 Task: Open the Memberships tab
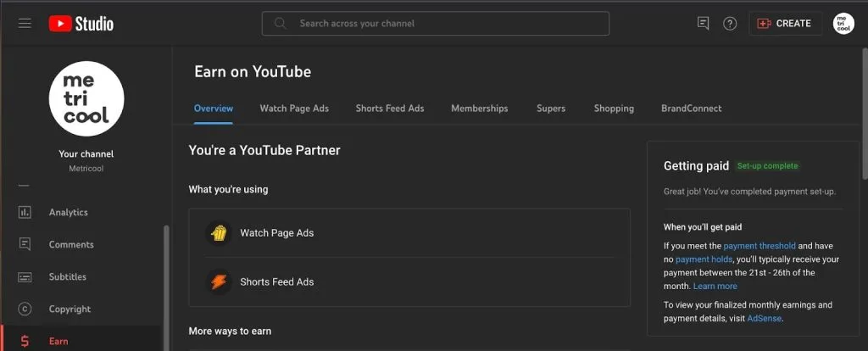click(x=480, y=109)
